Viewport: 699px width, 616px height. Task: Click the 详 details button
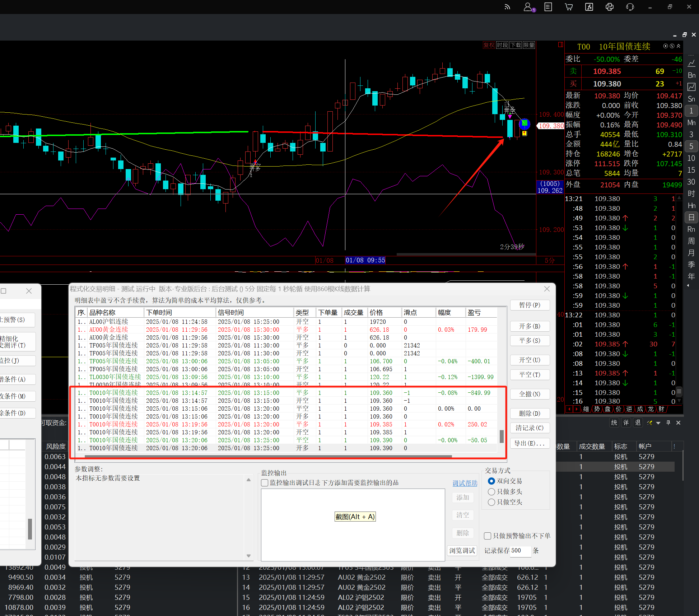pos(626,423)
